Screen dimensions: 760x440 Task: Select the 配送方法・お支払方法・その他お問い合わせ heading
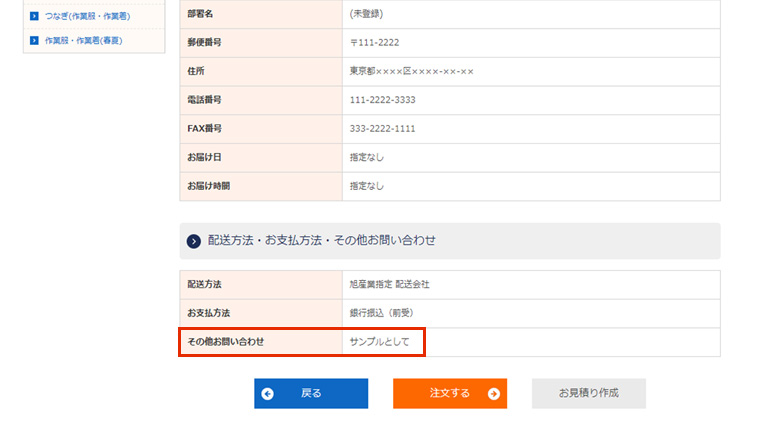322,241
